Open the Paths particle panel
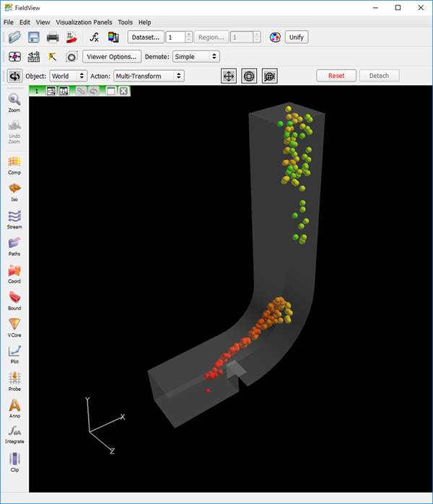The height and width of the screenshot is (504, 433). [x=14, y=244]
